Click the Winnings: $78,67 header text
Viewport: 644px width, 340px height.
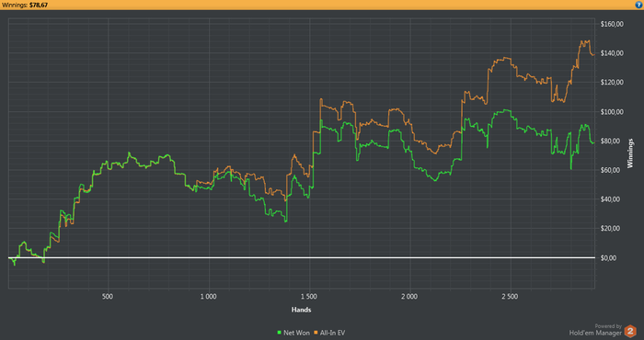[25, 5]
